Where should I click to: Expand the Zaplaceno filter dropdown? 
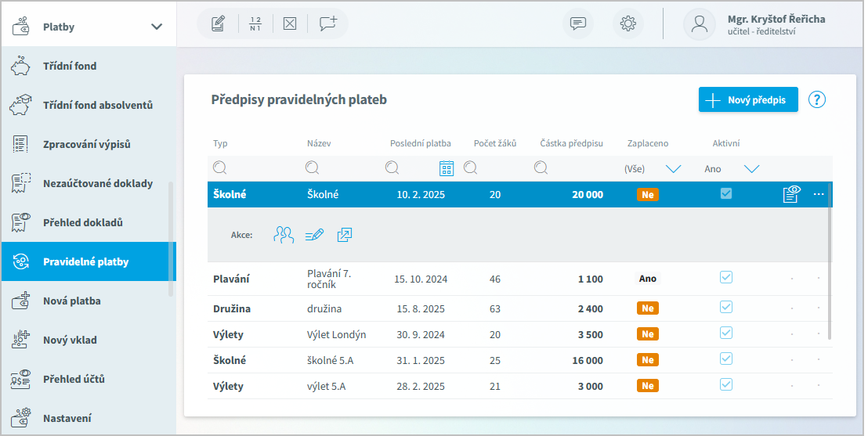tap(673, 168)
